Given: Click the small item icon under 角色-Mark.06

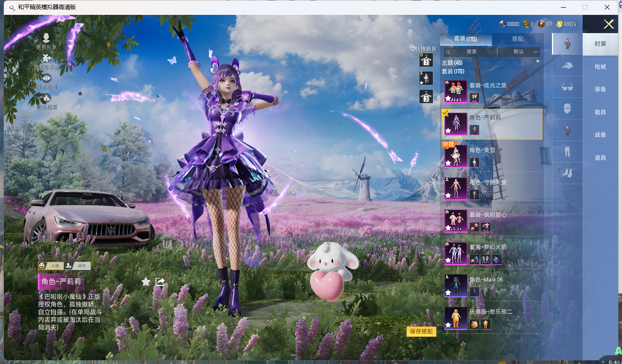Looking at the screenshot, I should pyautogui.click(x=474, y=292).
